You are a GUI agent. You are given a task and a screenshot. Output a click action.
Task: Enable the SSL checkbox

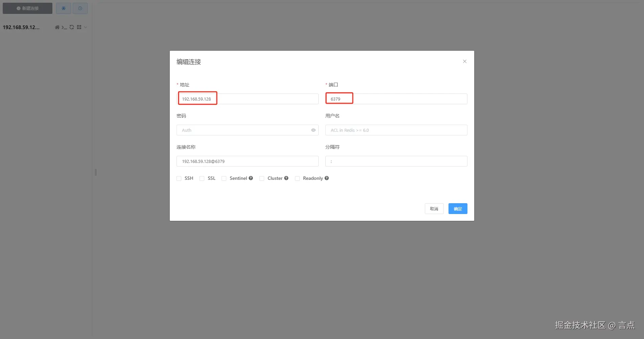[202, 178]
